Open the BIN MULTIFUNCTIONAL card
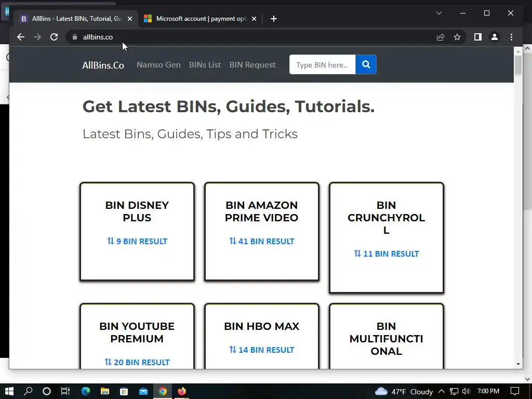Viewport: 532px width, 399px height. [x=387, y=336]
